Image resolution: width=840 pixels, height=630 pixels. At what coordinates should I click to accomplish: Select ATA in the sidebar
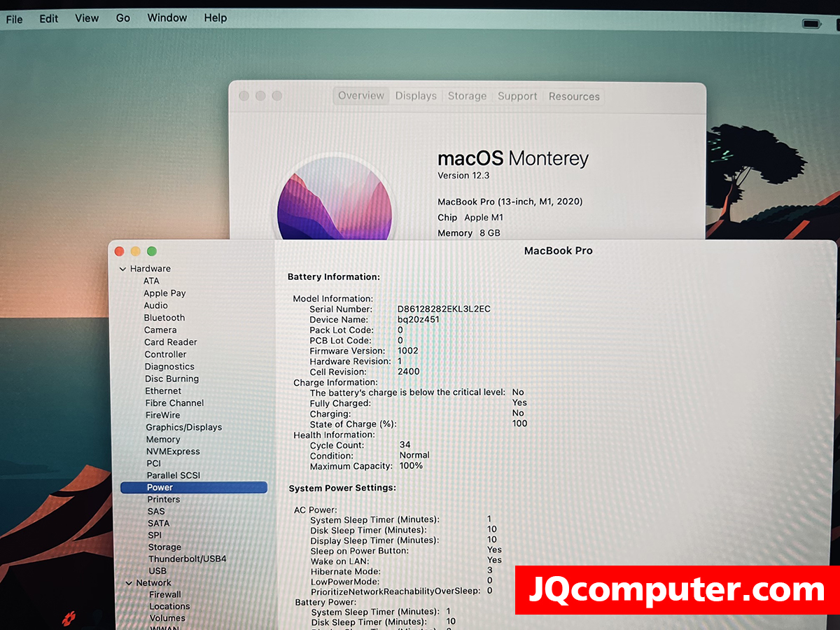[151, 281]
